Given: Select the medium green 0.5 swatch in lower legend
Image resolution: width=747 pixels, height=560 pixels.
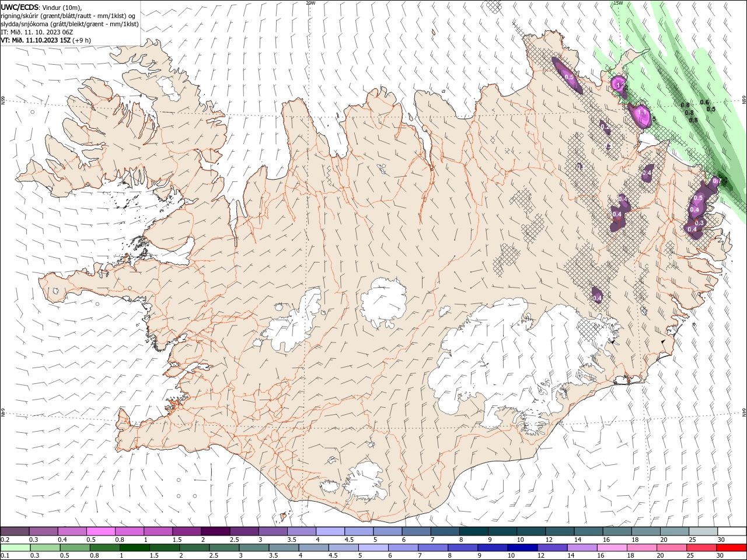Looking at the screenshot, I should (x=75, y=548).
